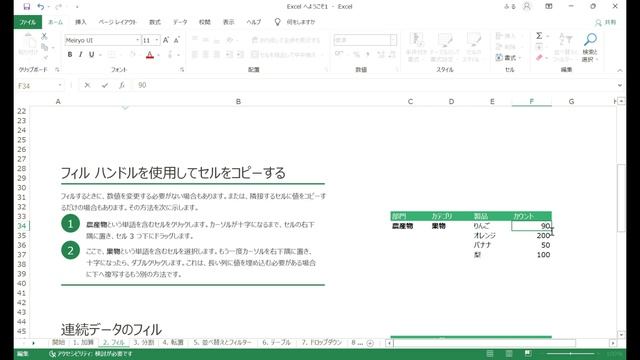Click the Find and Select magnifier icon
The image size is (640, 360).
coord(590,40)
